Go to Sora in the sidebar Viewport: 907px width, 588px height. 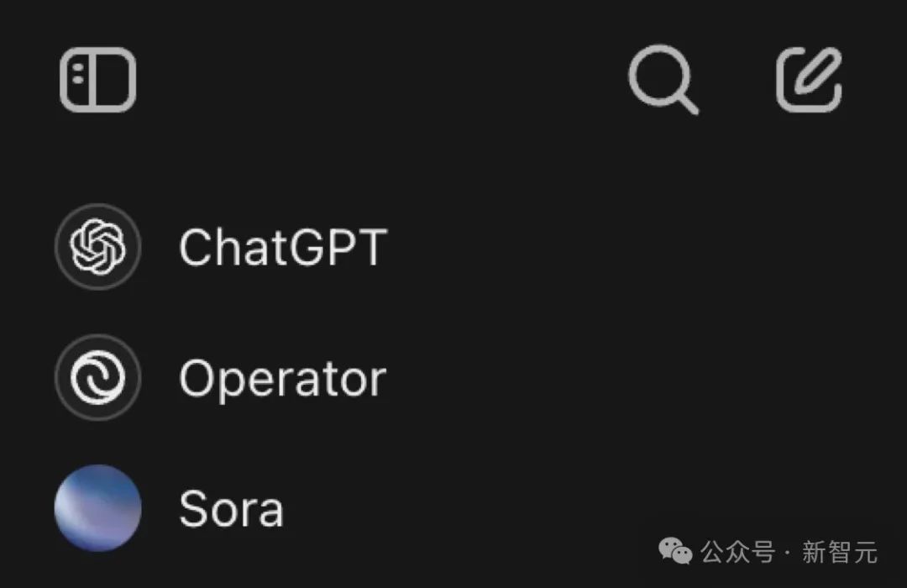click(x=231, y=509)
